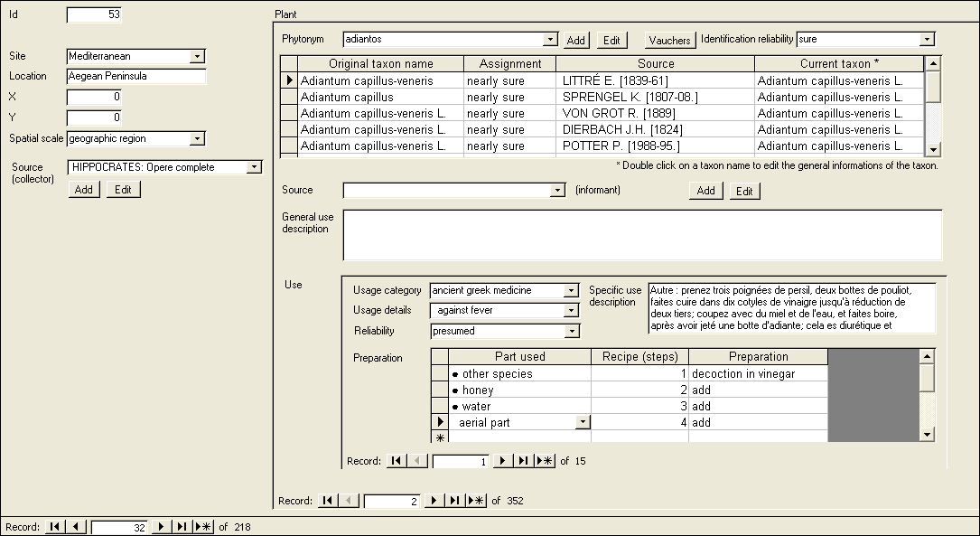Select row marker of water preparation row
The image size is (980, 536).
tap(440, 406)
